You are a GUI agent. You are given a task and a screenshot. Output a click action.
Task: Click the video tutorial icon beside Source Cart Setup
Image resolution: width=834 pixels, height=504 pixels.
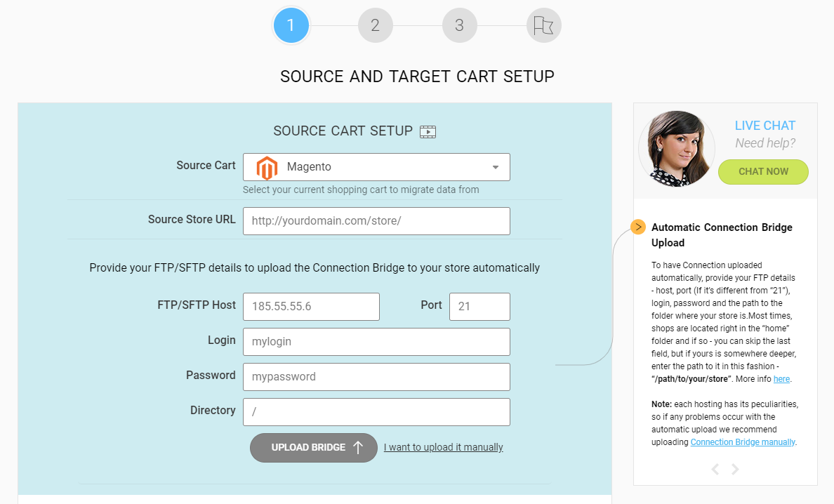point(428,132)
